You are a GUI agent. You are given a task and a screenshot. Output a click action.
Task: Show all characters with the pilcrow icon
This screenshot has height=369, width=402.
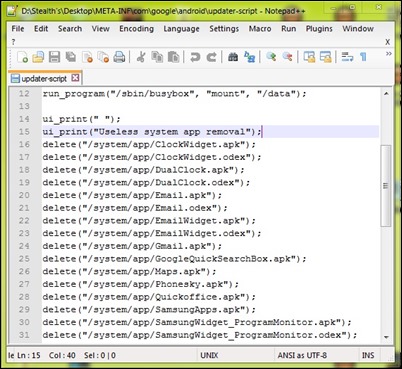[363, 57]
